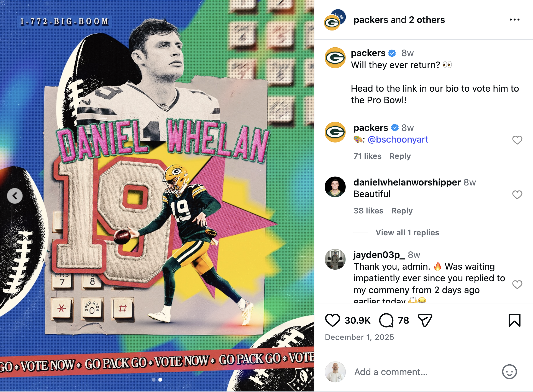This screenshot has width=533, height=392.
Task: Click the Add a comment field
Action: click(421, 372)
